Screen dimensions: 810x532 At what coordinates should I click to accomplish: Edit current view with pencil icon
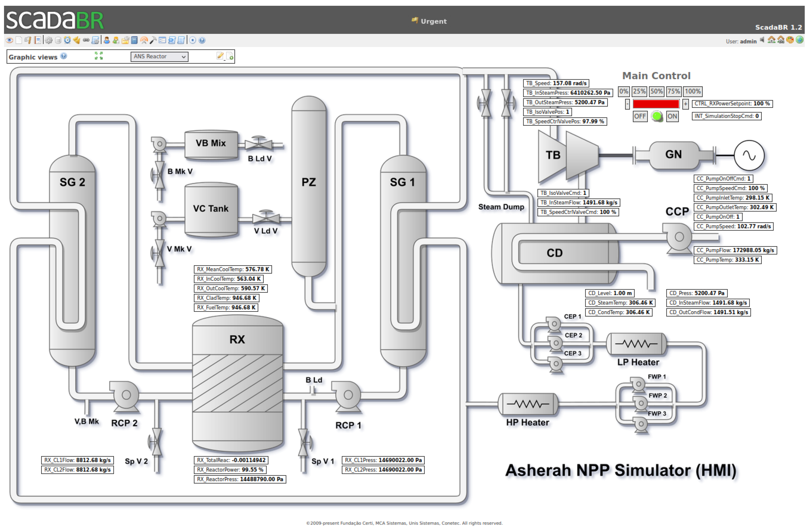click(x=220, y=56)
